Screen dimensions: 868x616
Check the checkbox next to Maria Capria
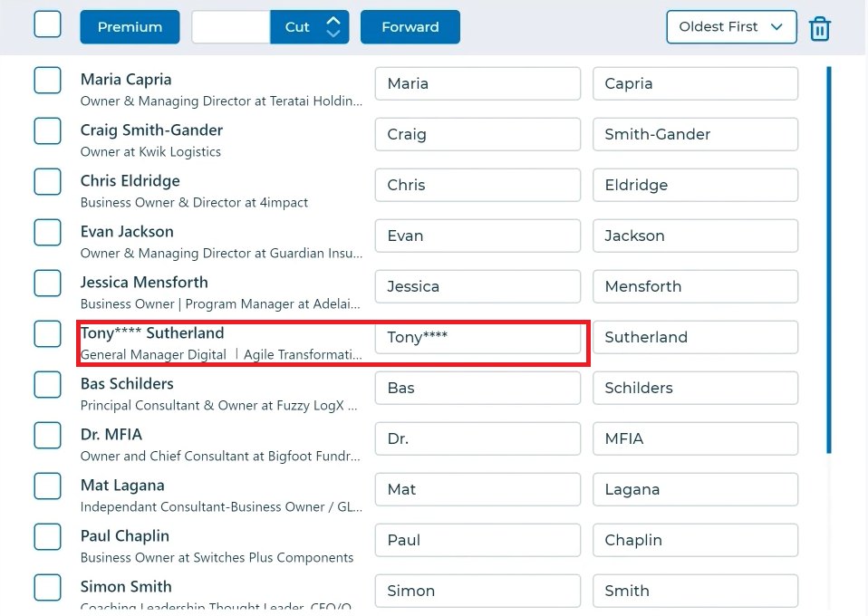coord(47,80)
